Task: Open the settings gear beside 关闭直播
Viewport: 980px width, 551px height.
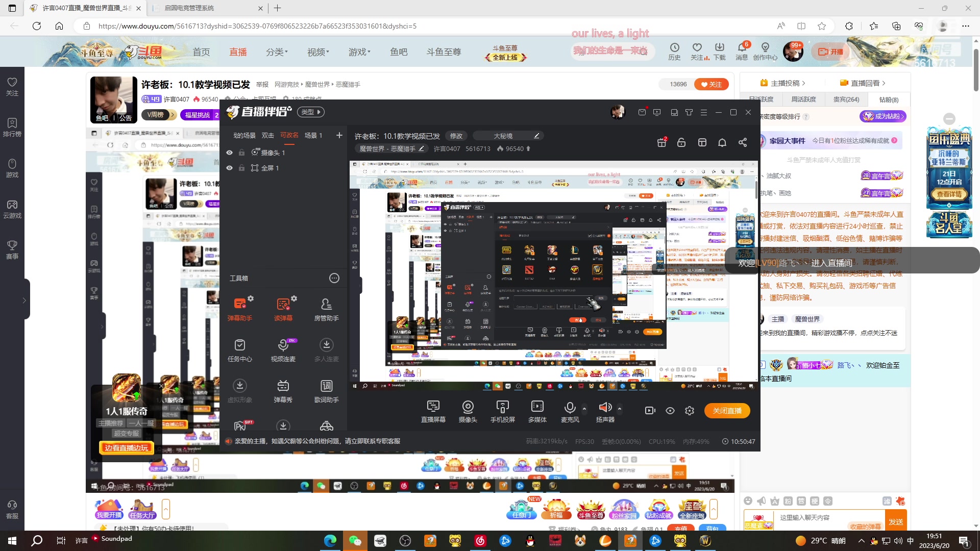Action: click(x=690, y=411)
